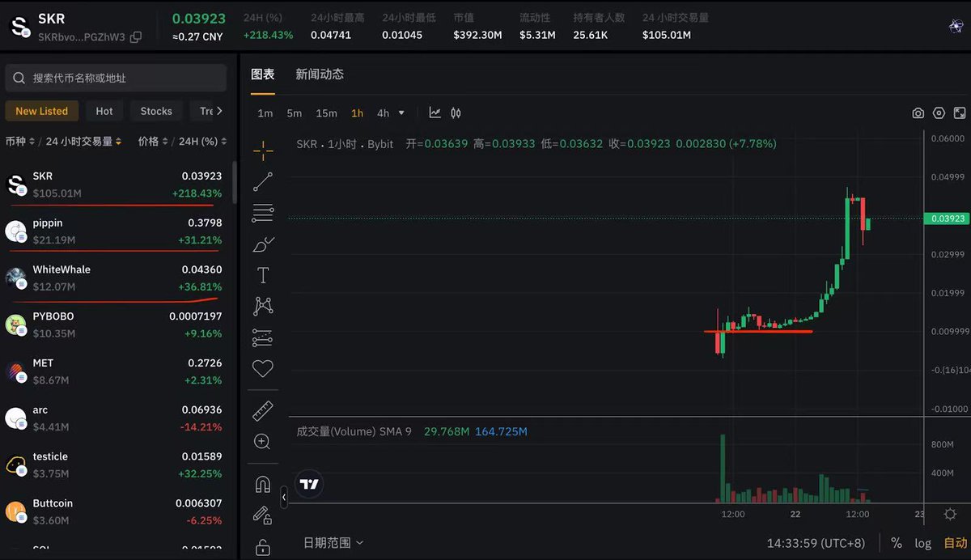
Task: Select the 1h timeframe
Action: pos(357,113)
